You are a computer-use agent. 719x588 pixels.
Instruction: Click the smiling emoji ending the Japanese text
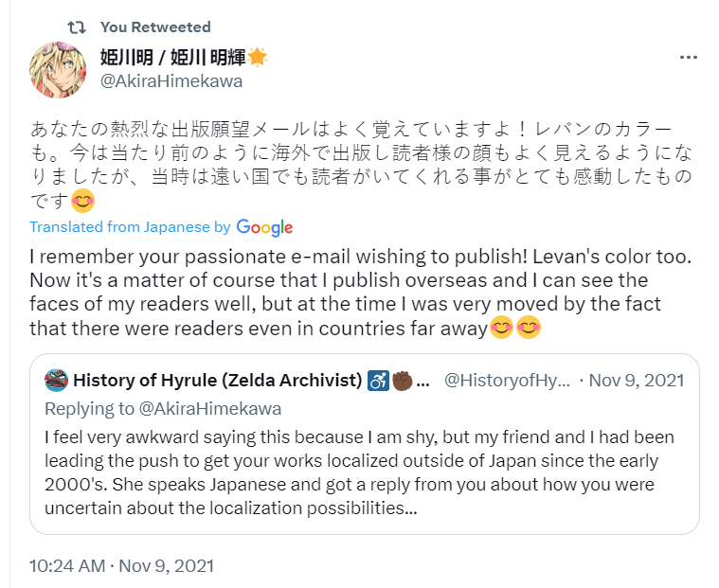point(84,201)
